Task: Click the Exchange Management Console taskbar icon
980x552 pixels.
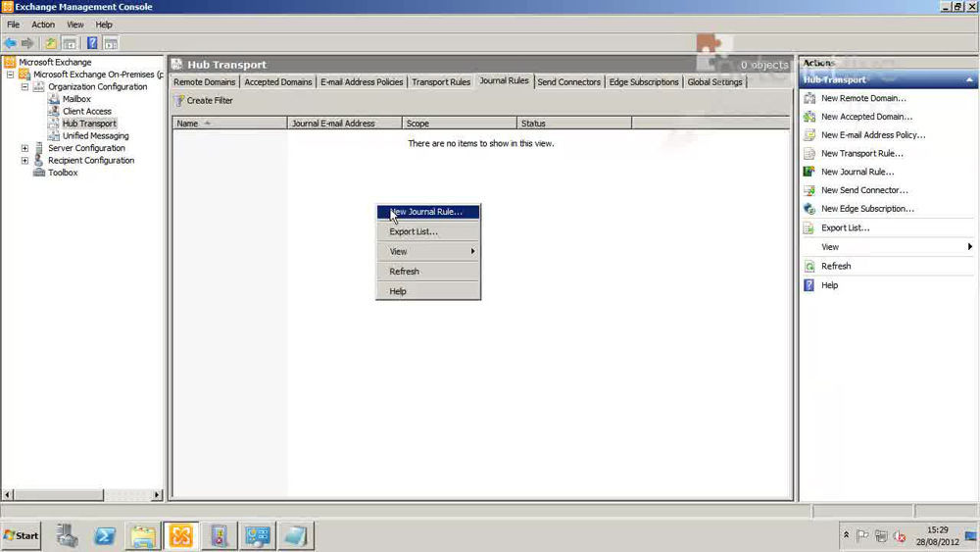Action: click(x=181, y=535)
